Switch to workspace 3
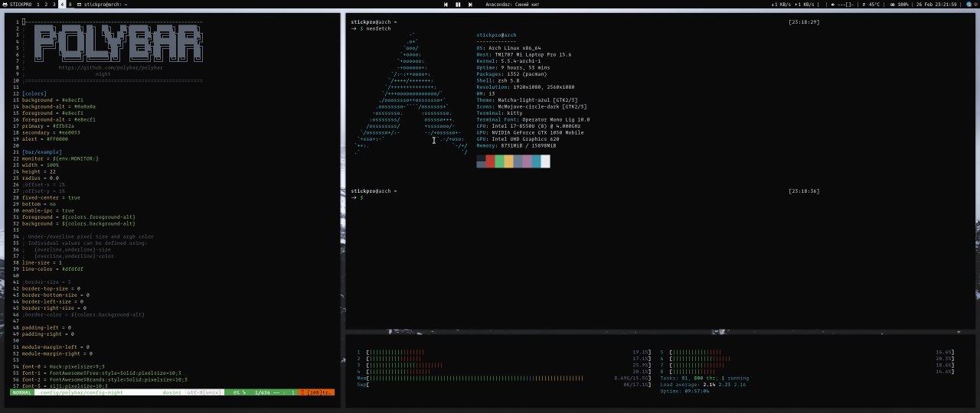 (54, 5)
